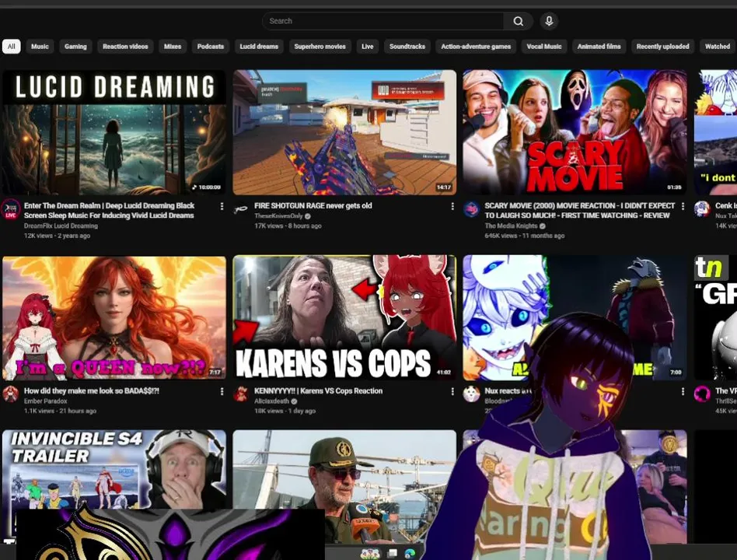The image size is (737, 560).
Task: Click into the Search input field
Action: tap(383, 21)
